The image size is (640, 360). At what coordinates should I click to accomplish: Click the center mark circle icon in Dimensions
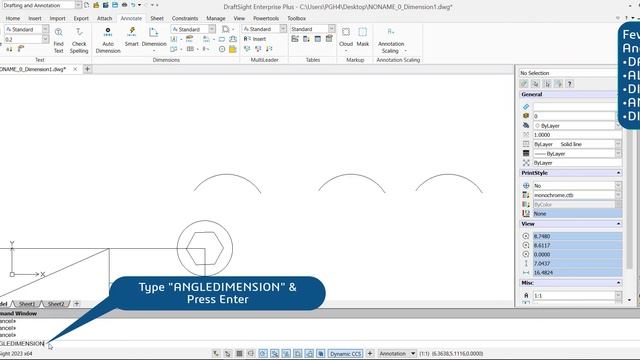pyautogui.click(x=222, y=49)
